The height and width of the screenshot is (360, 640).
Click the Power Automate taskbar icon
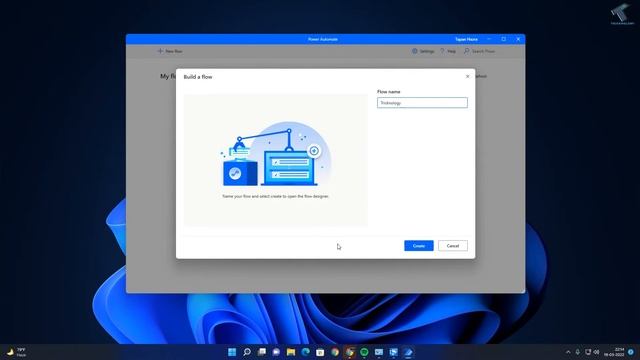(x=408, y=352)
